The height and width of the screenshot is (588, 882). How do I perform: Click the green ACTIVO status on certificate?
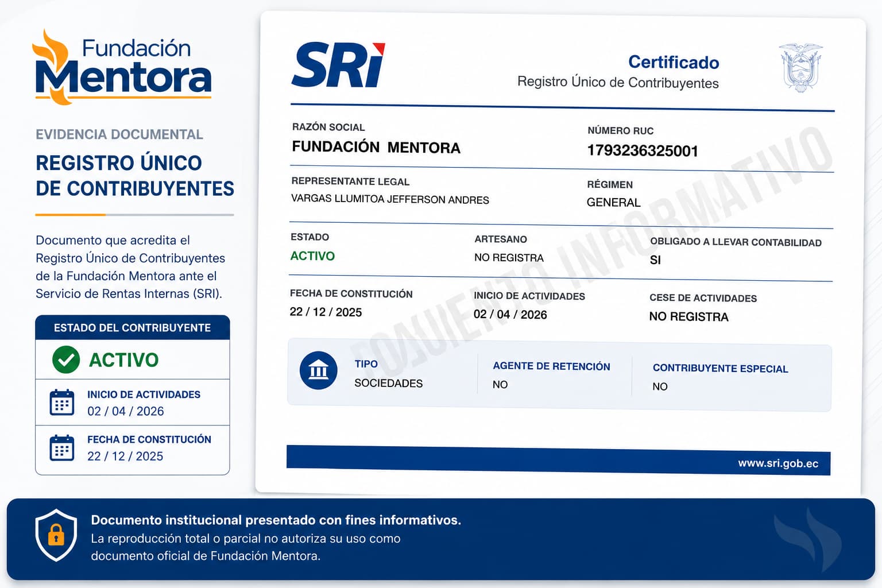(312, 256)
